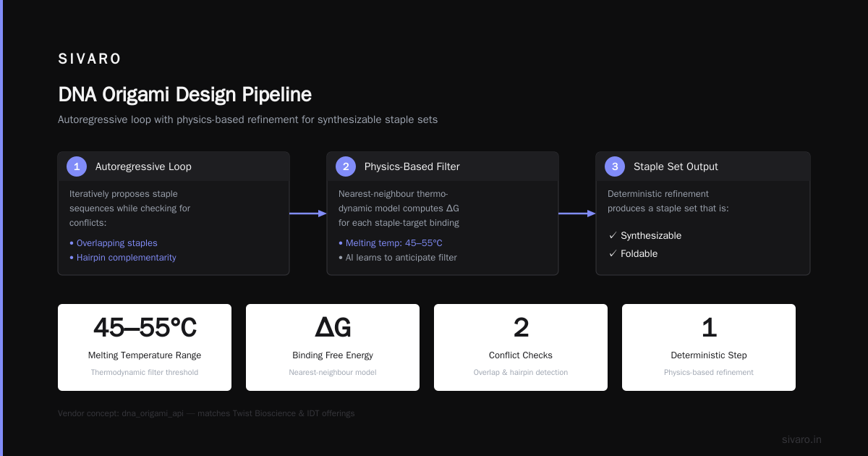Click the Synthesizable checkmark
Viewport: 868px width, 456px height.
coord(613,235)
